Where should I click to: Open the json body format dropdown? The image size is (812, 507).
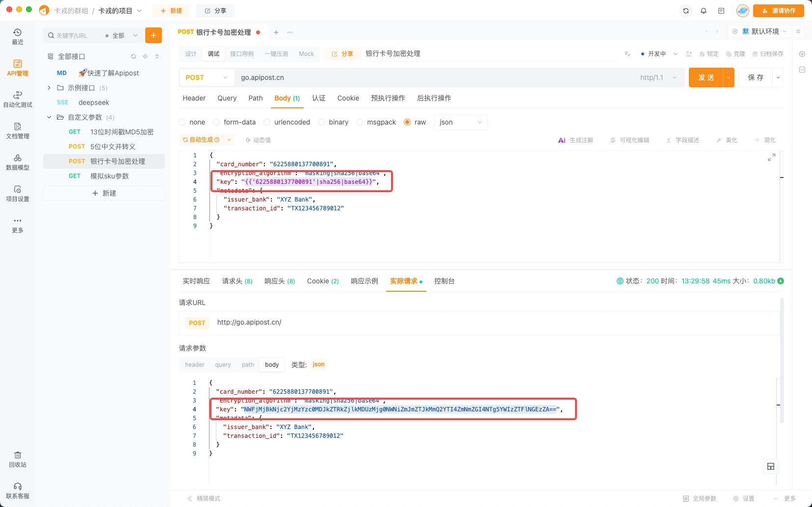(x=459, y=122)
